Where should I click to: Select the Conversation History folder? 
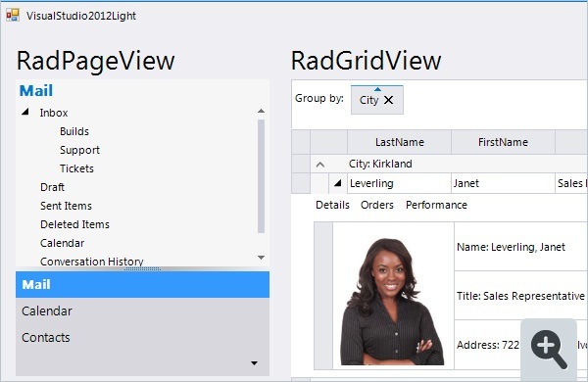[x=92, y=262]
